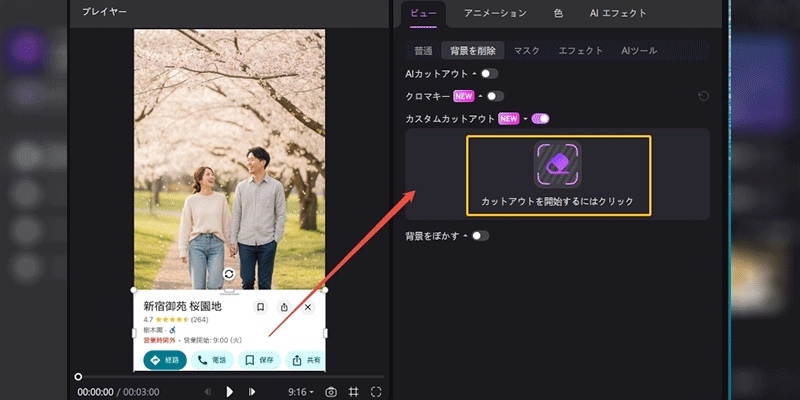Open the 9:16 aspect ratio dropdown
This screenshot has height=400, width=800.
tap(301, 392)
